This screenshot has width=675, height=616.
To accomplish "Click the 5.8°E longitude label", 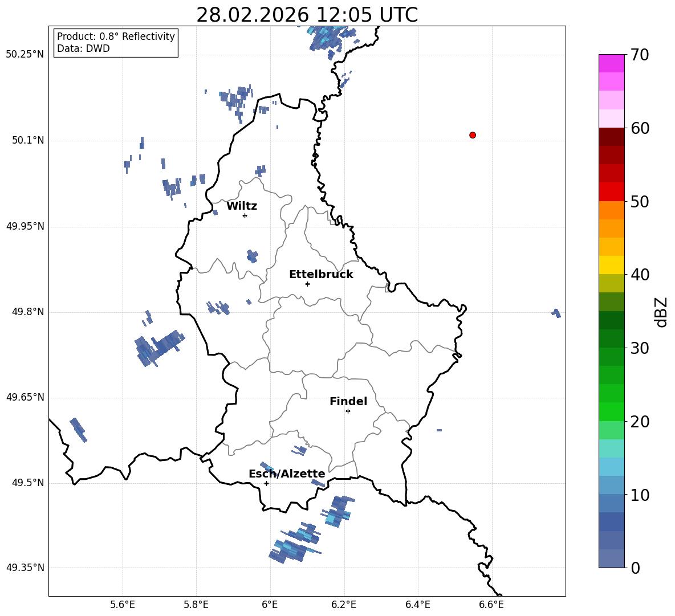I will [x=196, y=605].
